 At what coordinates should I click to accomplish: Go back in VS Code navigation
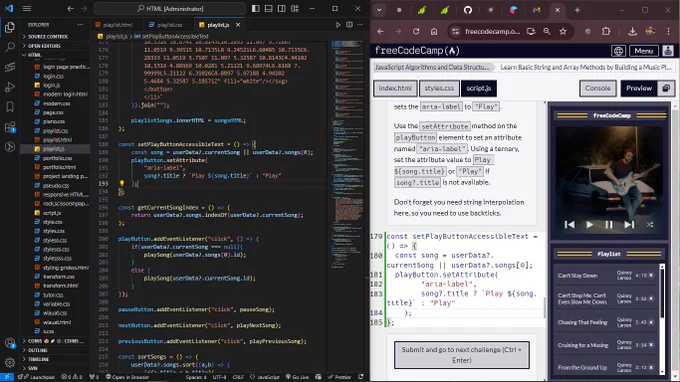(70, 9)
